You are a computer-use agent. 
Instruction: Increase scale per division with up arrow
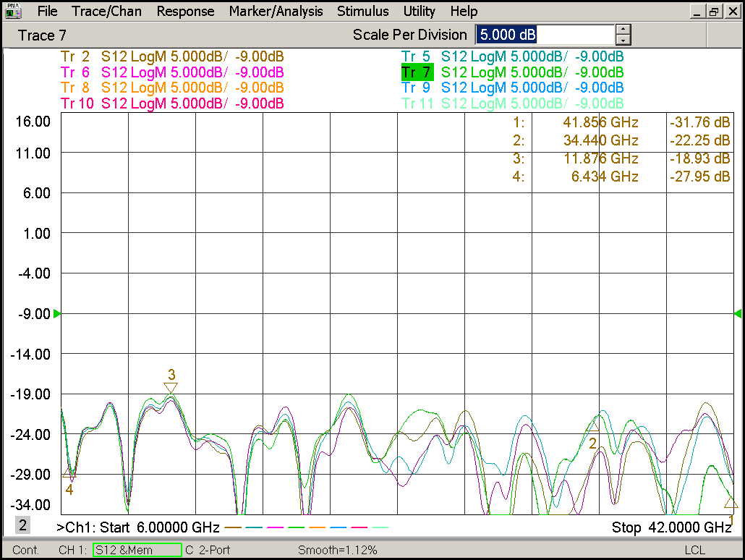[623, 30]
